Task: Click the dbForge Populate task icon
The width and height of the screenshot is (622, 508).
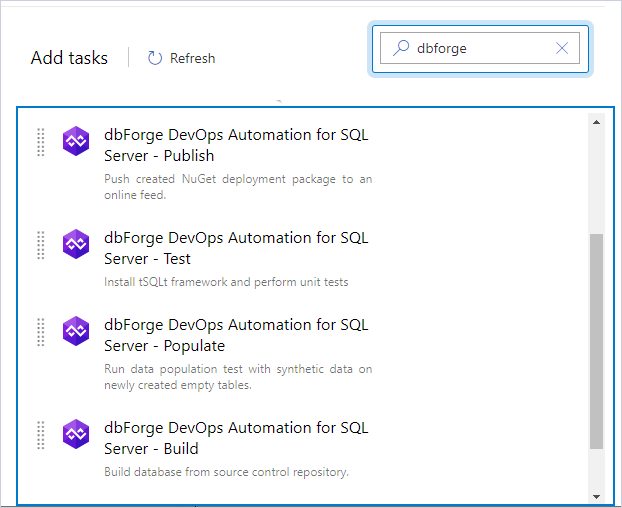Action: (x=76, y=331)
